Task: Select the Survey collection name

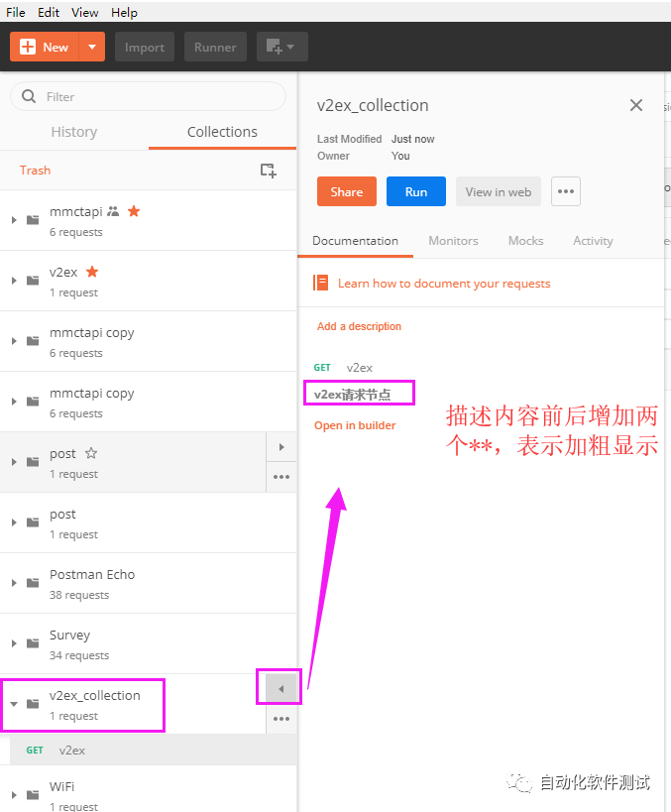Action: (70, 635)
